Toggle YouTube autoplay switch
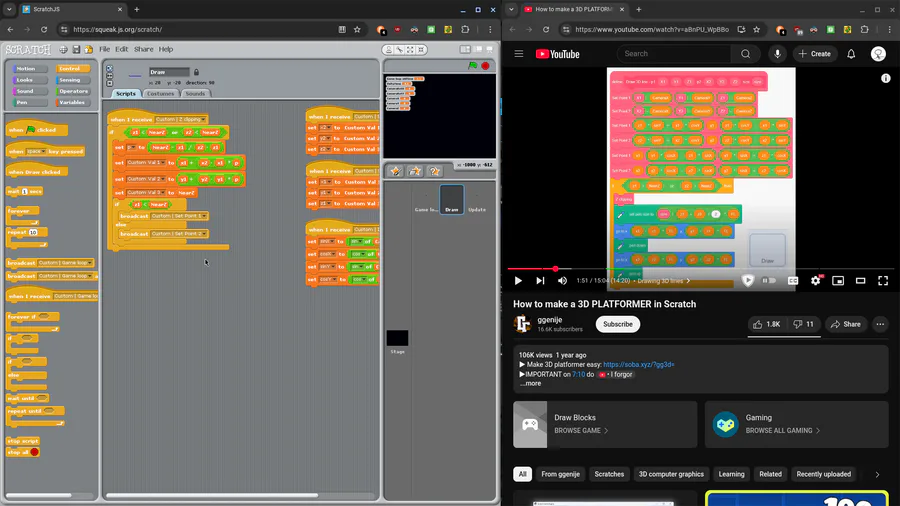 tap(769, 281)
